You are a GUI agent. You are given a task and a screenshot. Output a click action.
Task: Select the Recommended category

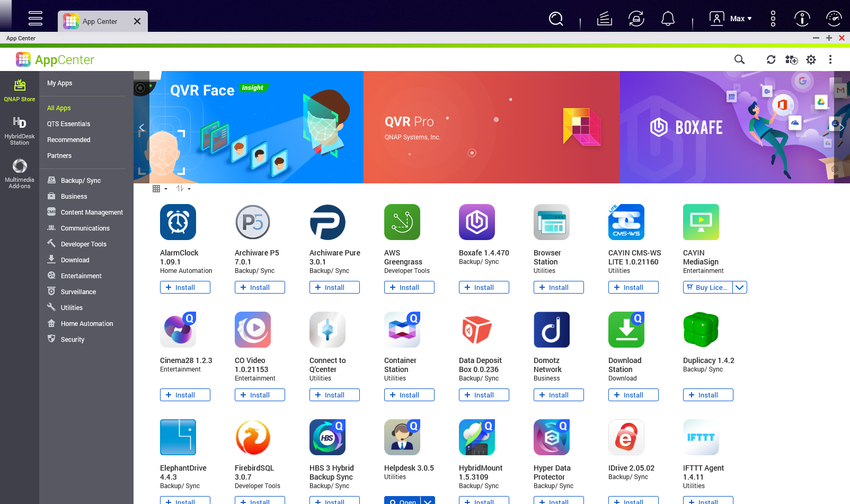(68, 139)
